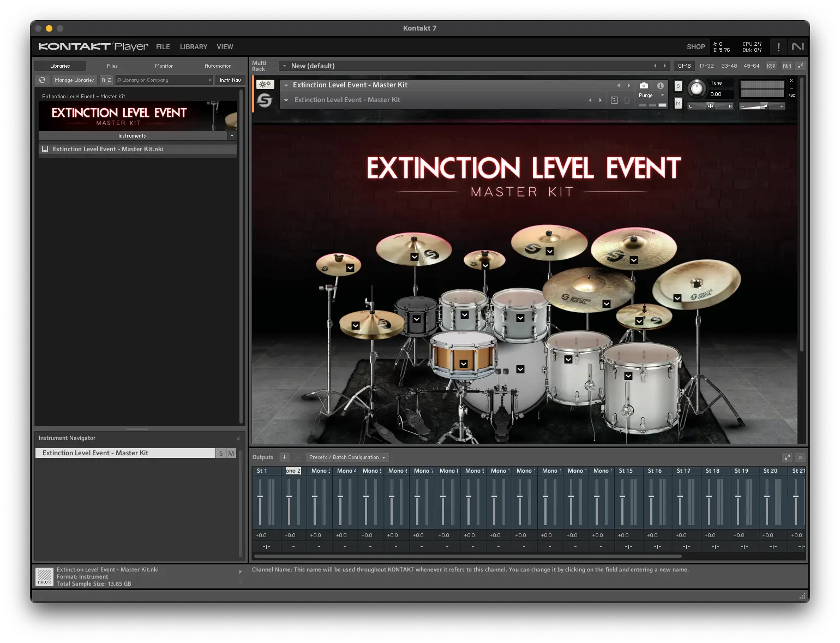Screen dimensions: 840x643
Task: Load the previous multi with the left arrow
Action: pyautogui.click(x=655, y=66)
